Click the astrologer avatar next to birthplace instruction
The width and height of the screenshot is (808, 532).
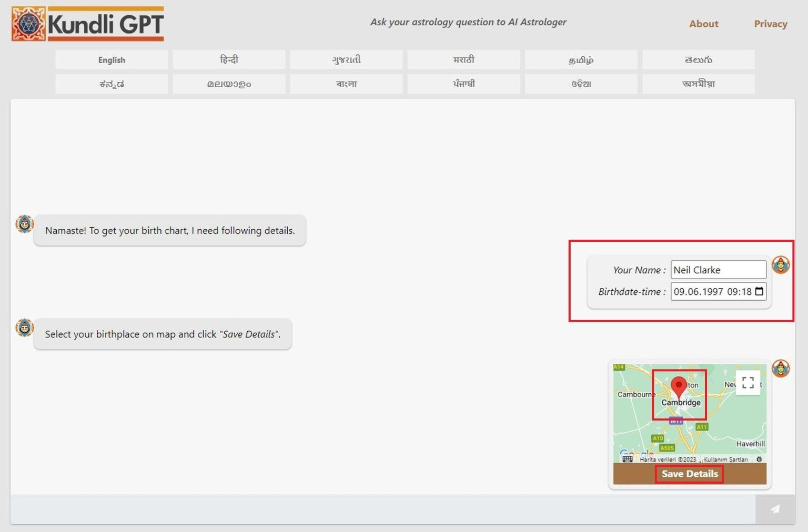[x=24, y=327]
